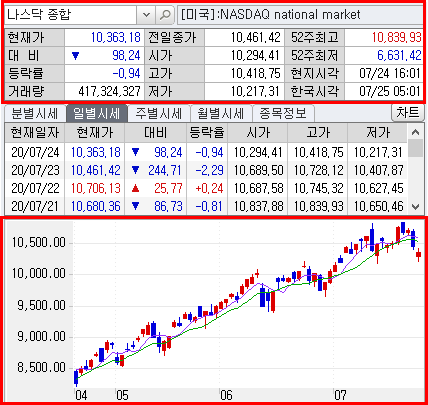Select the 나스닥 종합 index name field
This screenshot has height=405, width=428.
point(70,15)
